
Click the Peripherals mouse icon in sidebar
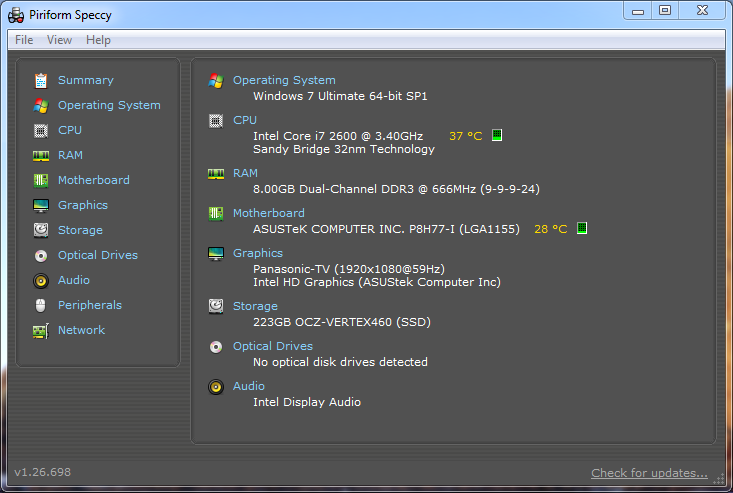pyautogui.click(x=41, y=305)
